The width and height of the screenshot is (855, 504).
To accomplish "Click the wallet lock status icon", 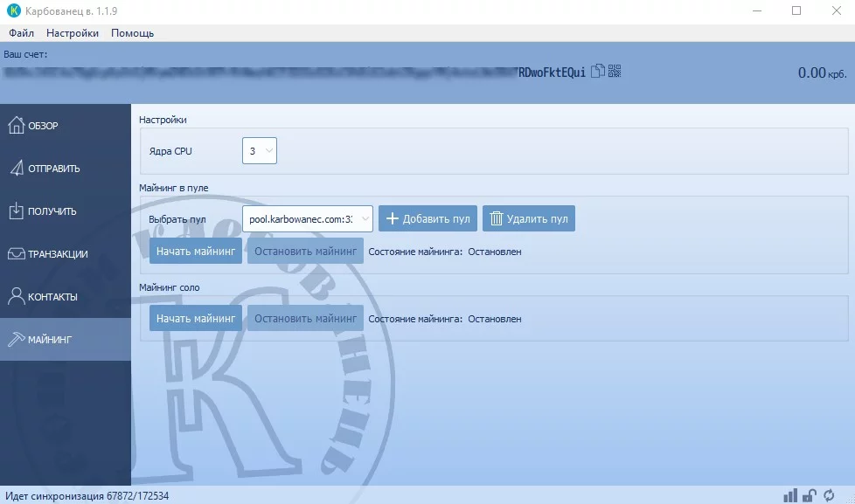I will (810, 495).
